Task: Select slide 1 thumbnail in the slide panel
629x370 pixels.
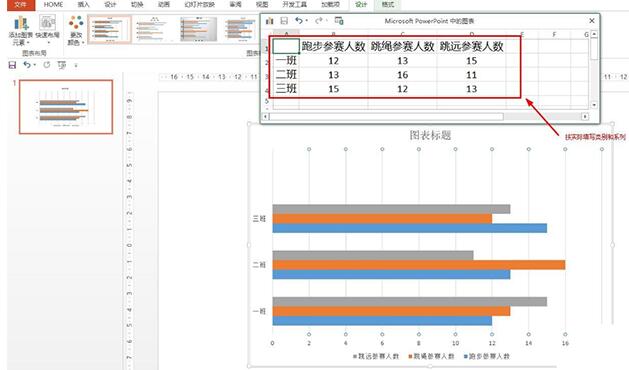Action: pyautogui.click(x=66, y=107)
